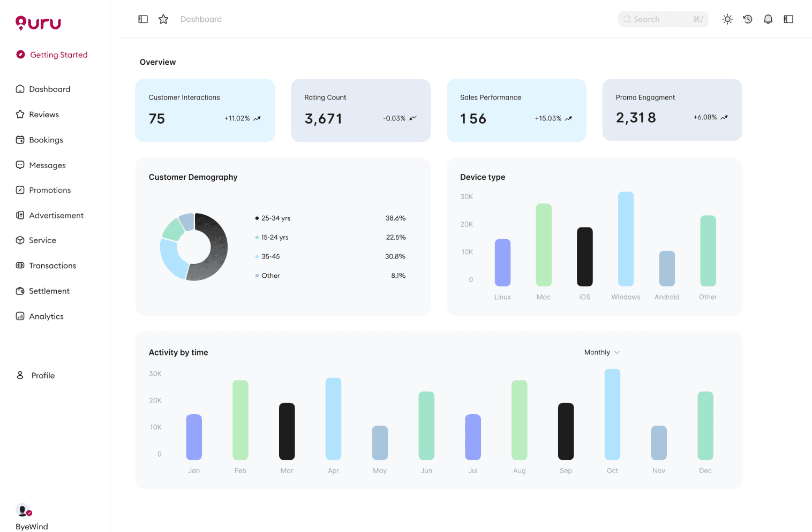Open Settlement menu item
The image size is (812, 532).
[49, 291]
